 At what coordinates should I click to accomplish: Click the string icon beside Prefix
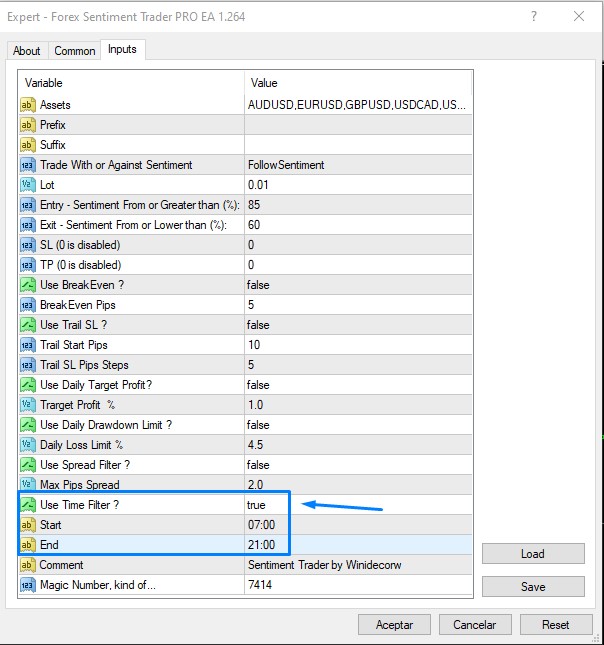28,125
